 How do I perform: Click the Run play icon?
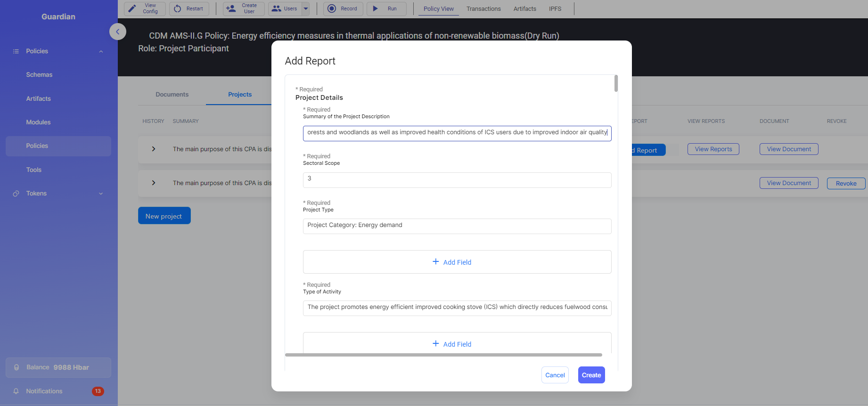pyautogui.click(x=376, y=8)
